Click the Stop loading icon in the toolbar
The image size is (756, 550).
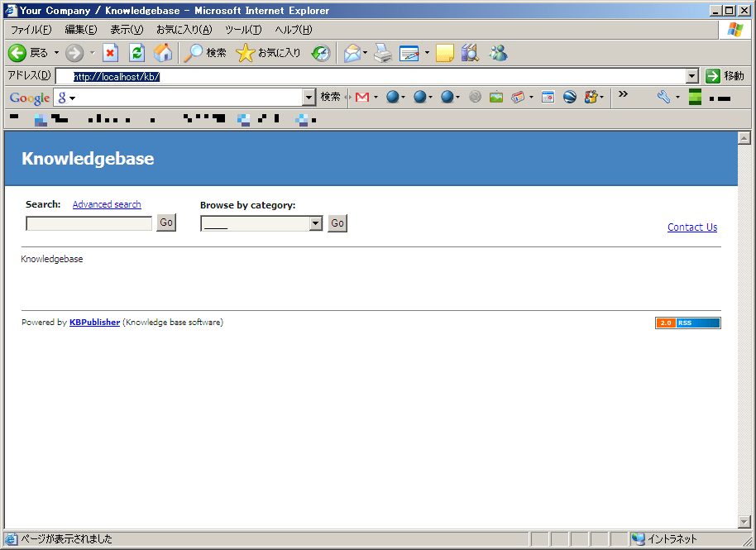(x=111, y=53)
